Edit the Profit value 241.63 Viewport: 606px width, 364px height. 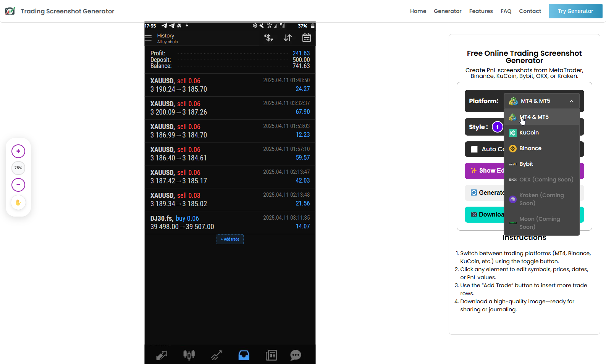(301, 53)
